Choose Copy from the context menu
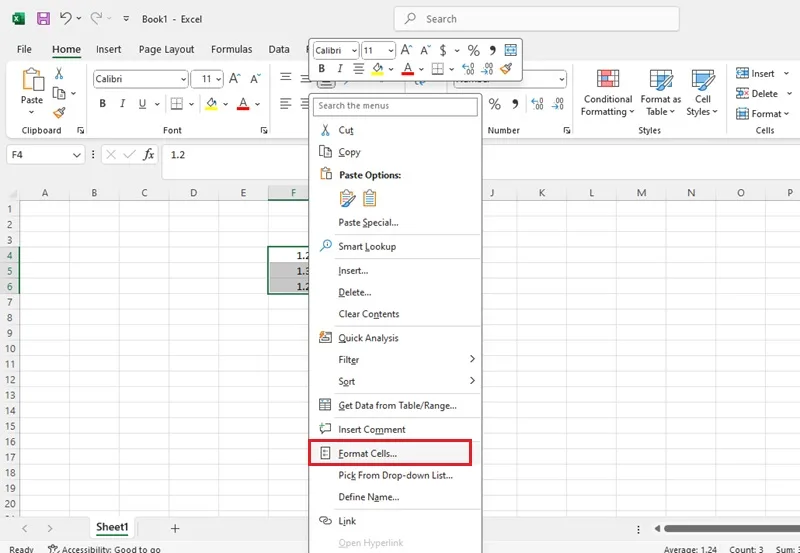The height and width of the screenshot is (553, 800). [395, 152]
